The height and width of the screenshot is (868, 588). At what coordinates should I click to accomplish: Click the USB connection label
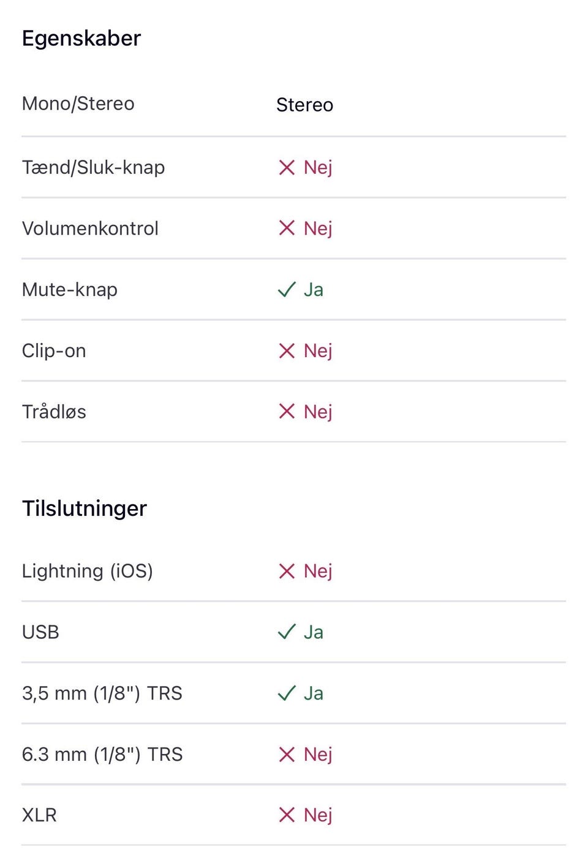pos(40,632)
